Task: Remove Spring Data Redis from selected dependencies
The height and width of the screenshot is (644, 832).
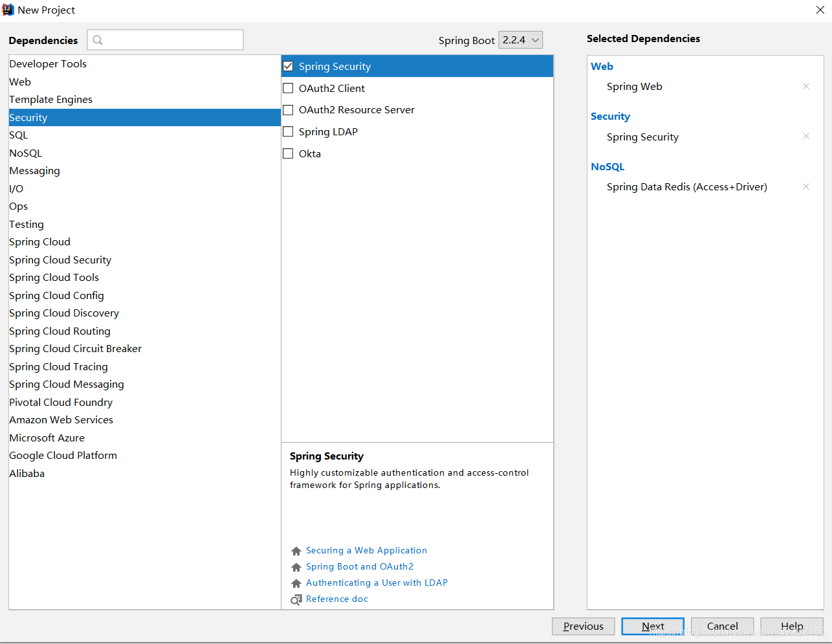Action: pos(806,186)
